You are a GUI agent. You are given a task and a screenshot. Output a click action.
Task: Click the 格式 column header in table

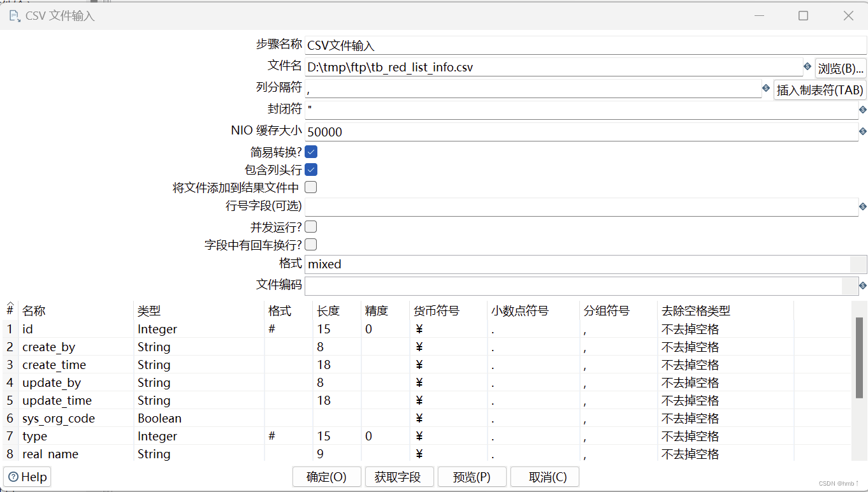[289, 311]
